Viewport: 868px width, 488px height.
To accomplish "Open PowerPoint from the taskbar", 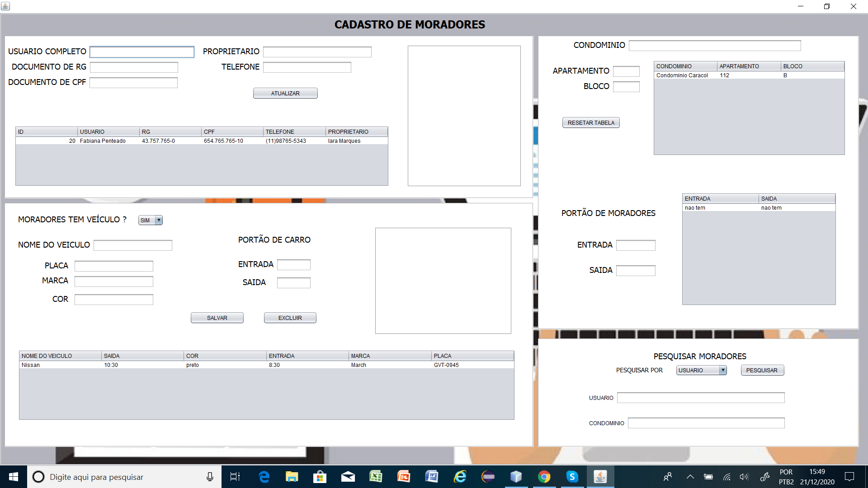I will 404,477.
